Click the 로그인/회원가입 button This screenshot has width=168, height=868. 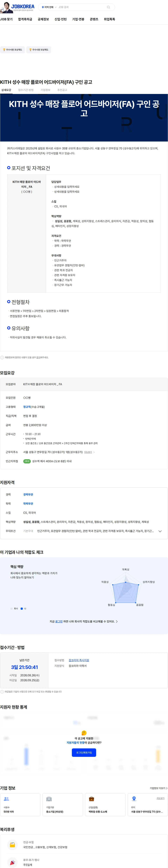(x=84, y=752)
